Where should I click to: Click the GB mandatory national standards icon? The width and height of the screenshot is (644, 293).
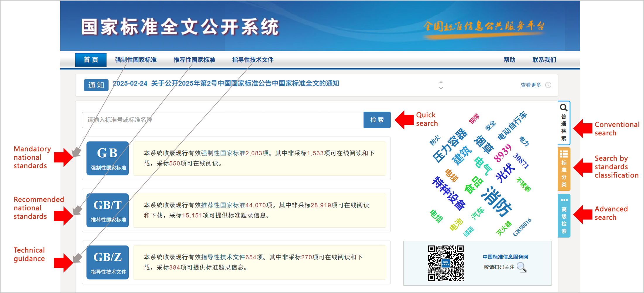107,158
